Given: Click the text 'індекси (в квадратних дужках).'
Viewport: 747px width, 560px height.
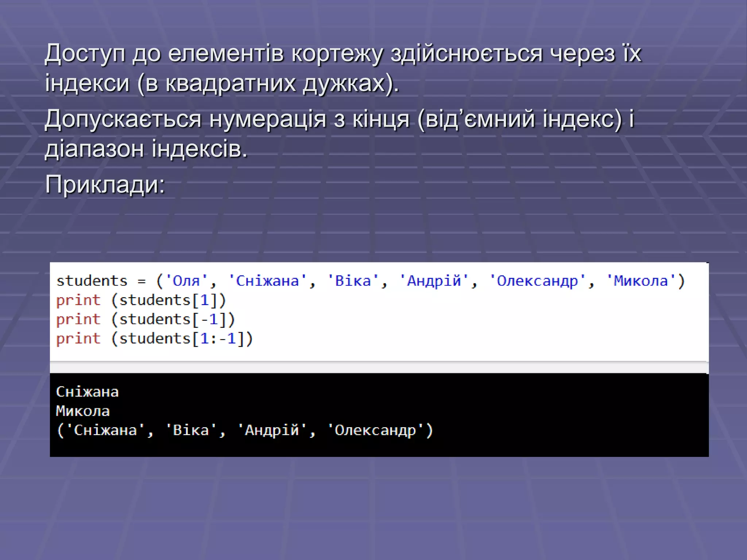Looking at the screenshot, I should pos(222,83).
